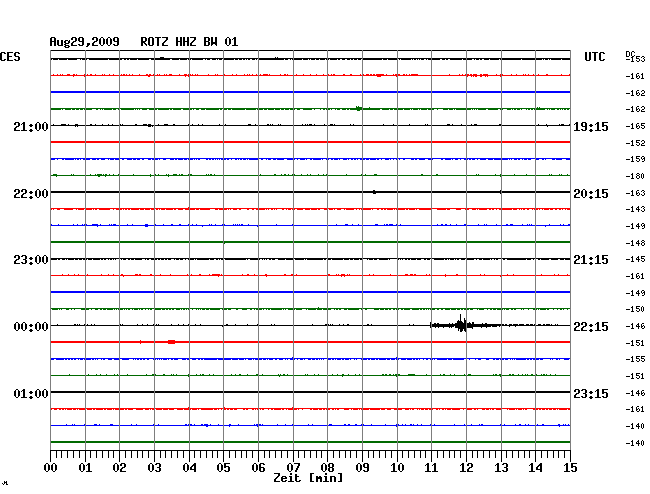The image size is (650, 494).
Task: Select the 22:15 UTC time label
Action: tap(591, 327)
